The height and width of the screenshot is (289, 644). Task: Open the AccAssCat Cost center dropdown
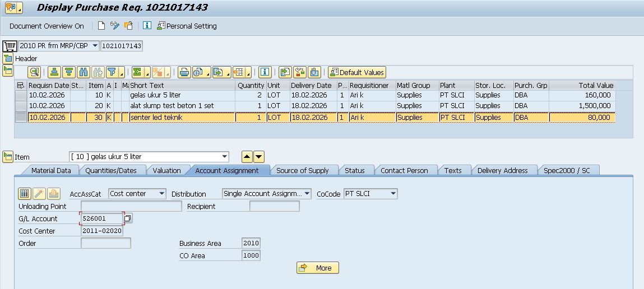[x=162, y=194]
